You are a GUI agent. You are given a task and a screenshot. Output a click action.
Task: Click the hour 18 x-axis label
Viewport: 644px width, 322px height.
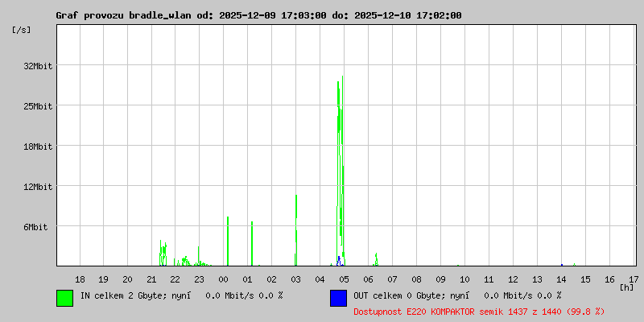pos(80,279)
